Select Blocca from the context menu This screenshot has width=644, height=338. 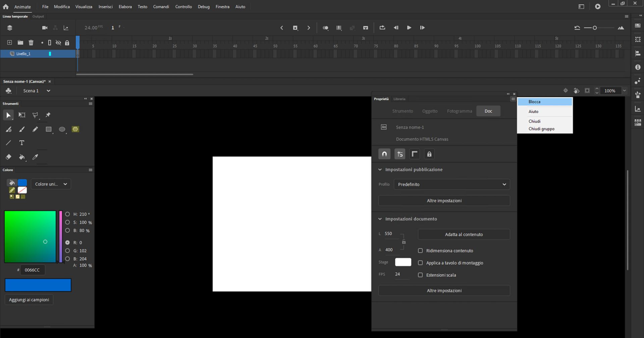coord(534,101)
